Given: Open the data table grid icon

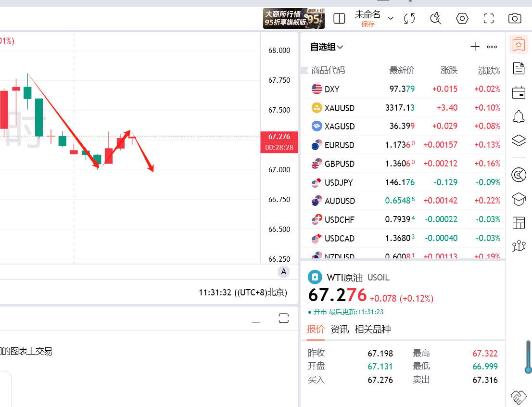Looking at the screenshot, I should coord(519,223).
